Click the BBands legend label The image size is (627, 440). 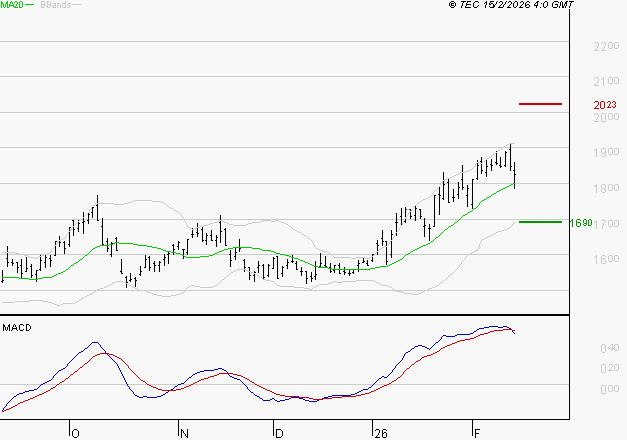[x=56, y=5]
